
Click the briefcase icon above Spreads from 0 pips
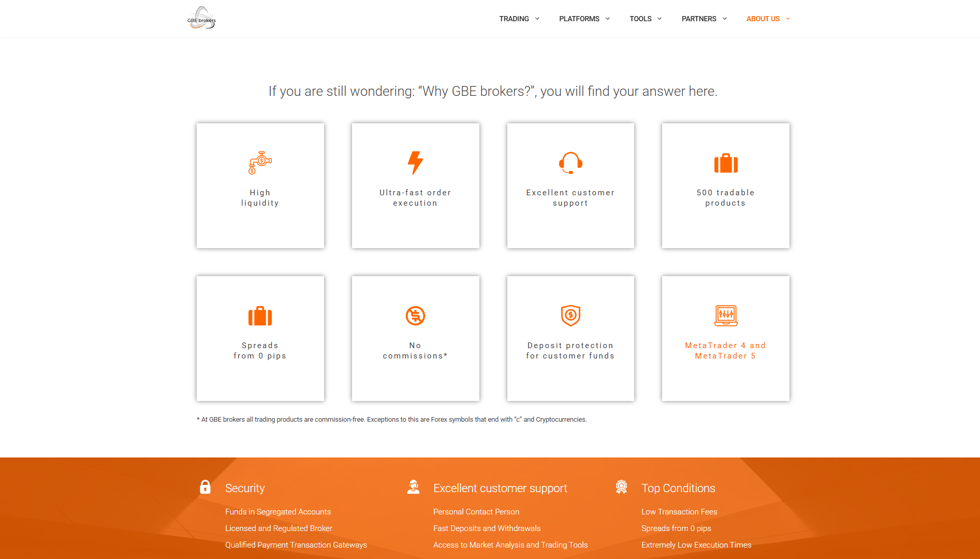tap(260, 316)
